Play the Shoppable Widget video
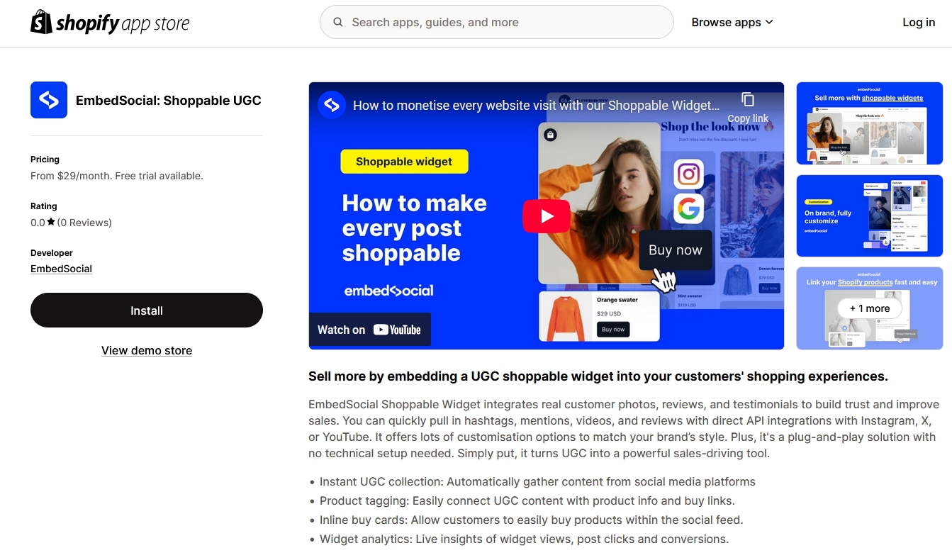Image resolution: width=952 pixels, height=560 pixels. [546, 215]
